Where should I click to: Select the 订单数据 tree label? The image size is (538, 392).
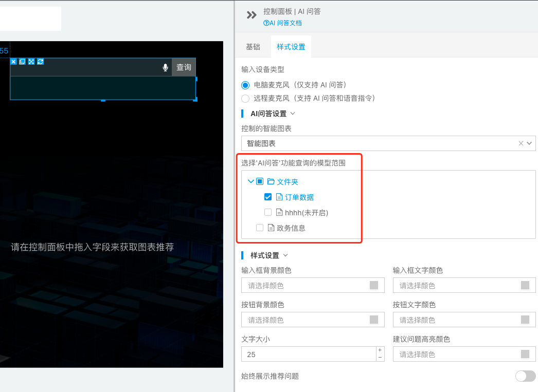(x=299, y=197)
